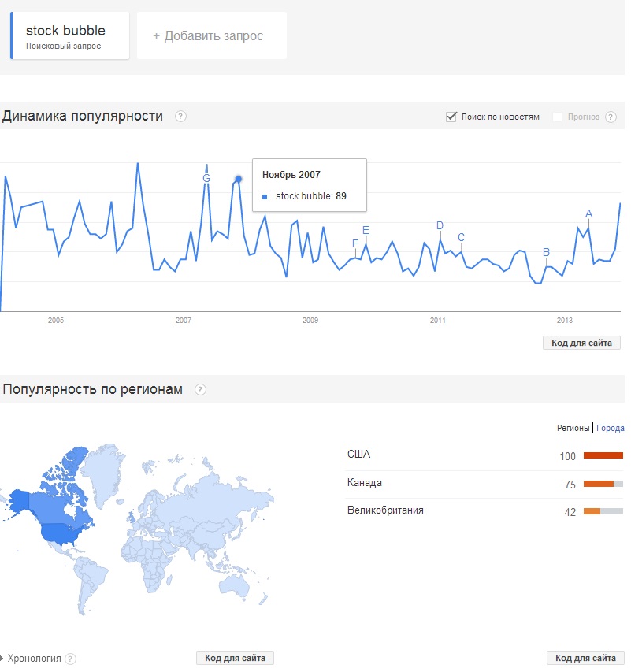Click help icon beside Хронология
Viewport: 631px width, 672px height.
click(x=70, y=659)
